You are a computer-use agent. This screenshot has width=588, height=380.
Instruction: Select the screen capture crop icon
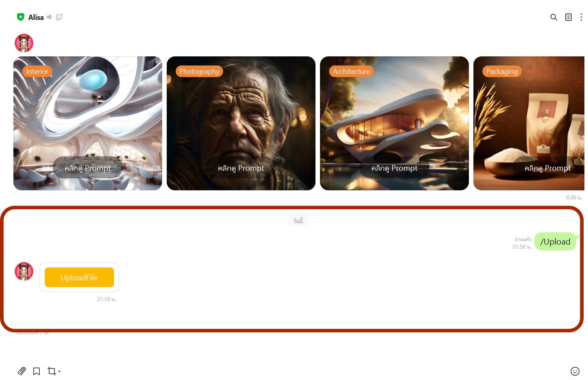click(52, 371)
